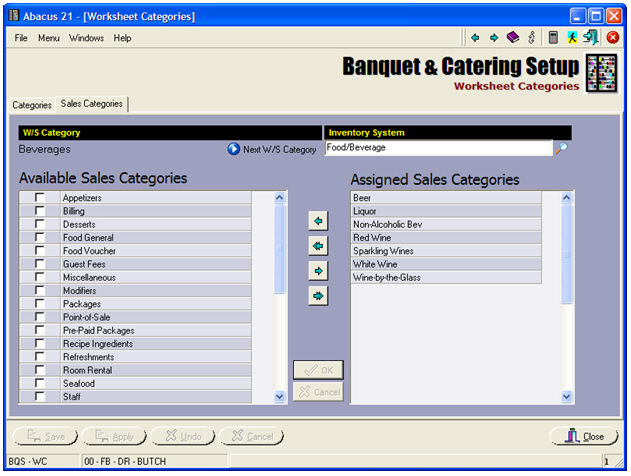This screenshot has height=476, width=631.
Task: Check the Staff checkbox
Action: [39, 396]
